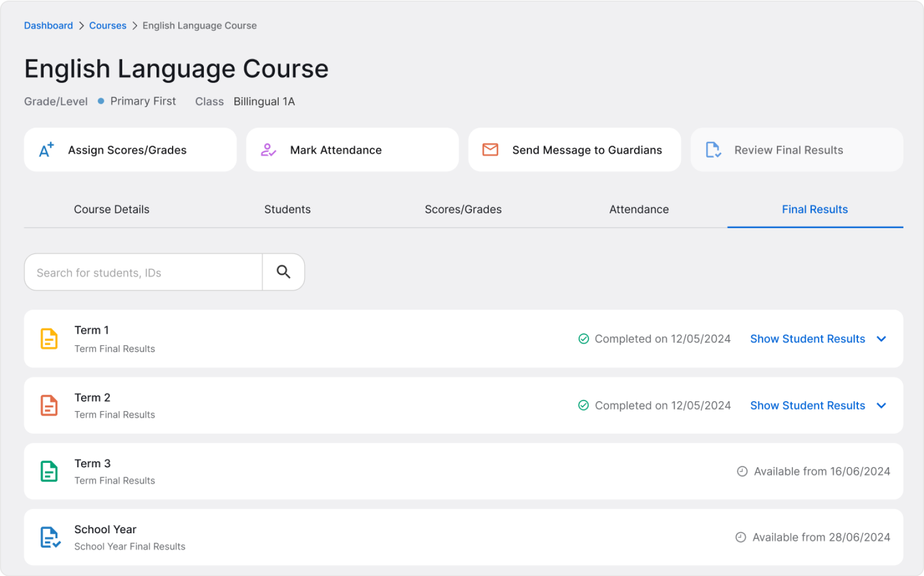Click the Assign Scores/Grades A+ icon

[46, 149]
